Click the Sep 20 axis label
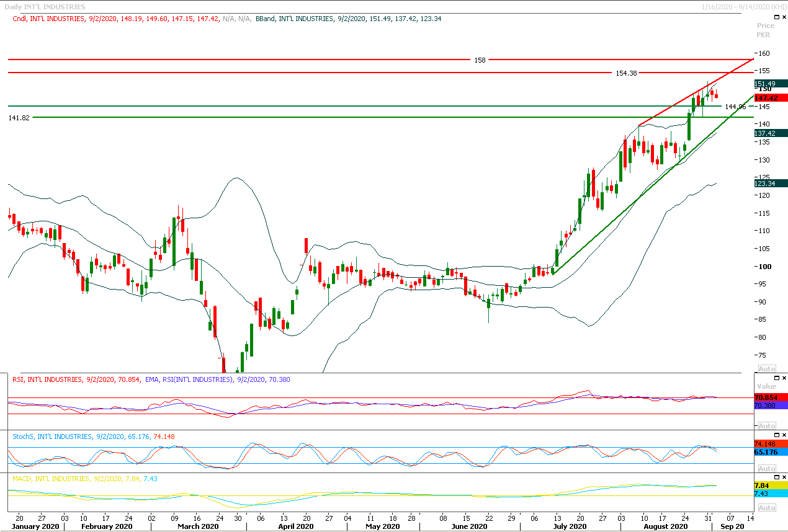This screenshot has width=788, height=532. point(732,526)
